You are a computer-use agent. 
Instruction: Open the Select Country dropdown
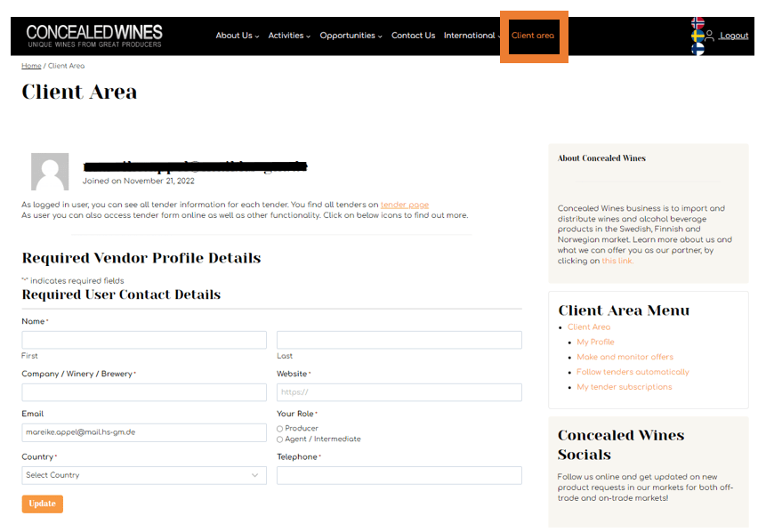144,475
